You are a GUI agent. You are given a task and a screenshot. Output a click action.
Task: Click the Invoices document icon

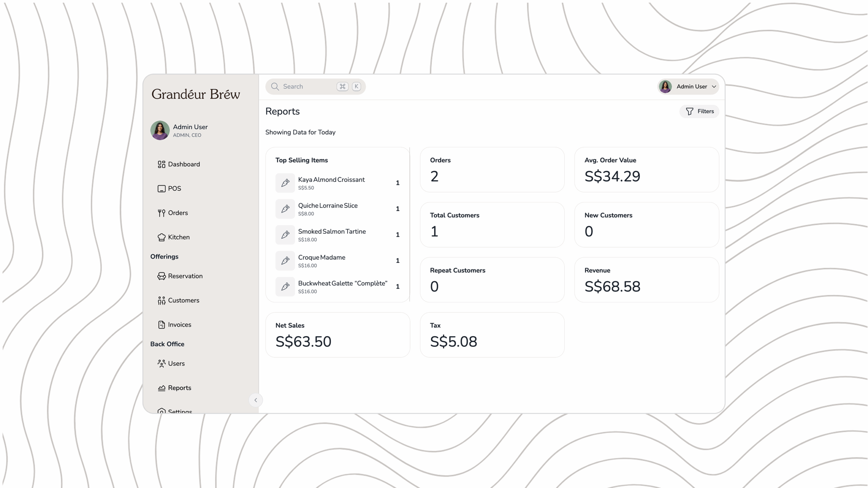pos(161,325)
